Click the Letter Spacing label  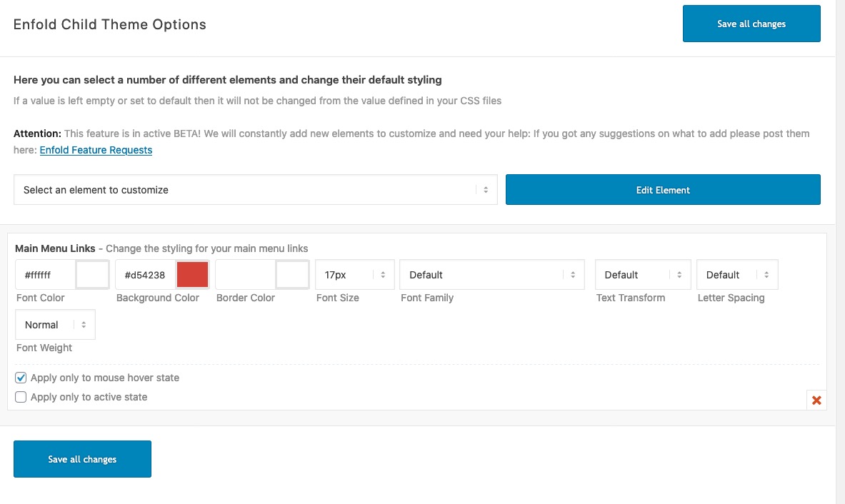click(x=731, y=298)
